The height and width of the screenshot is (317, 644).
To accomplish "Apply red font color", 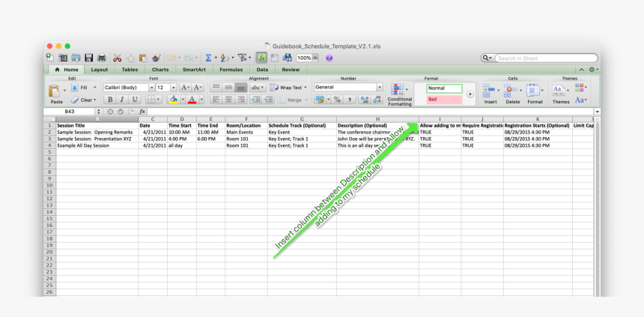I will (192, 100).
